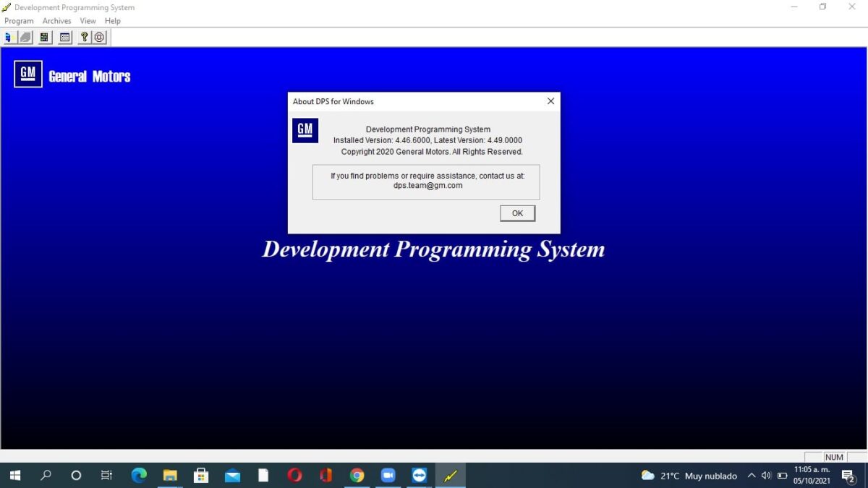The height and width of the screenshot is (488, 868).
Task: Open the View menu
Action: (88, 21)
